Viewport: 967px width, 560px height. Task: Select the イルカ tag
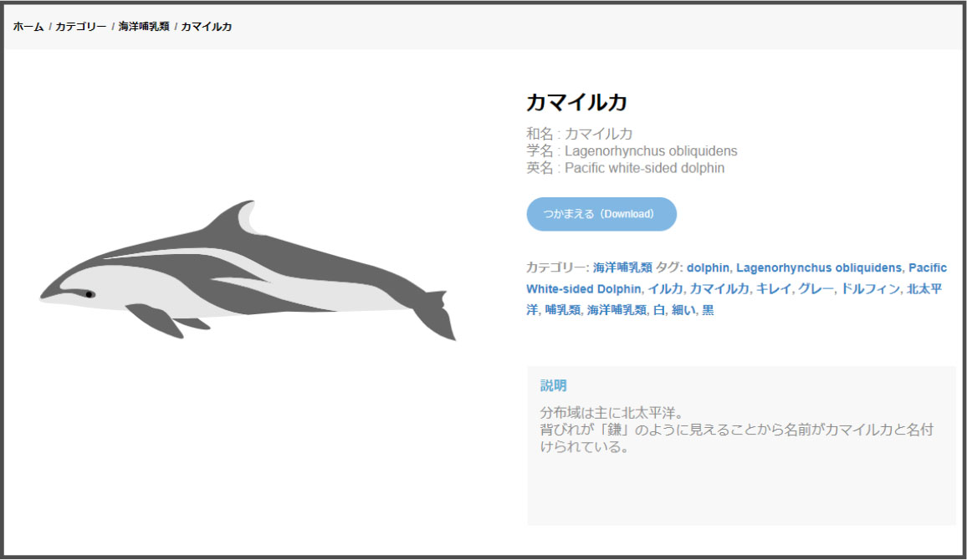665,288
